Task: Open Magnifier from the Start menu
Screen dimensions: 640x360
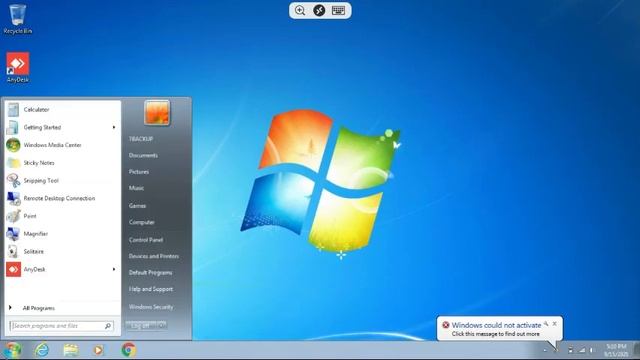Action: (63, 234)
